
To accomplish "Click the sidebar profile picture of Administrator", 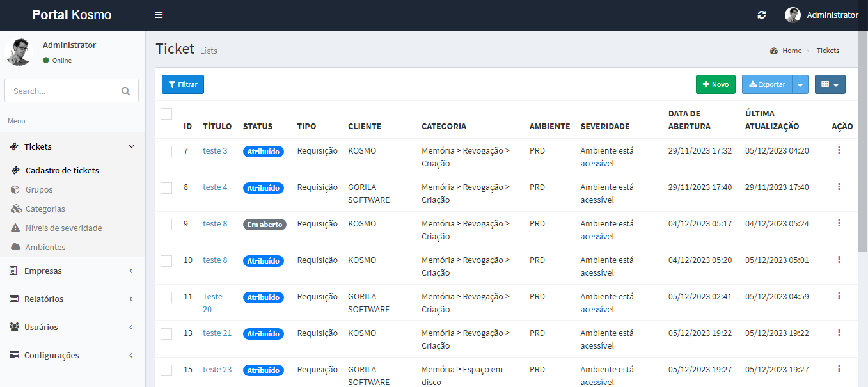I will click(19, 52).
